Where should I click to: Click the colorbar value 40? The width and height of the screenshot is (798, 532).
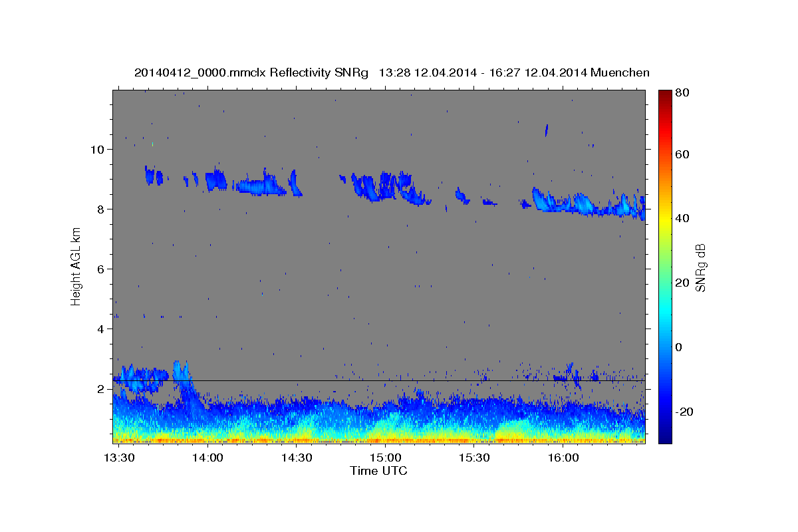pyautogui.click(x=682, y=218)
